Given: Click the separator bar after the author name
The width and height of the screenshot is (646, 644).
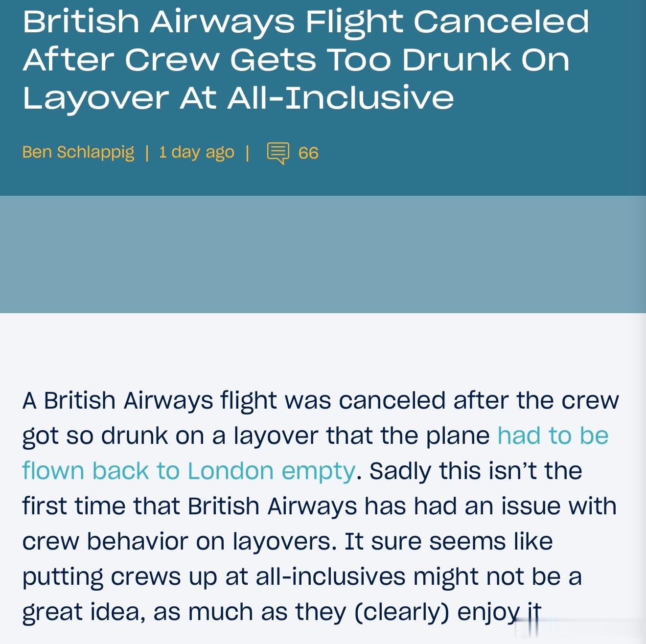Looking at the screenshot, I should [x=147, y=153].
